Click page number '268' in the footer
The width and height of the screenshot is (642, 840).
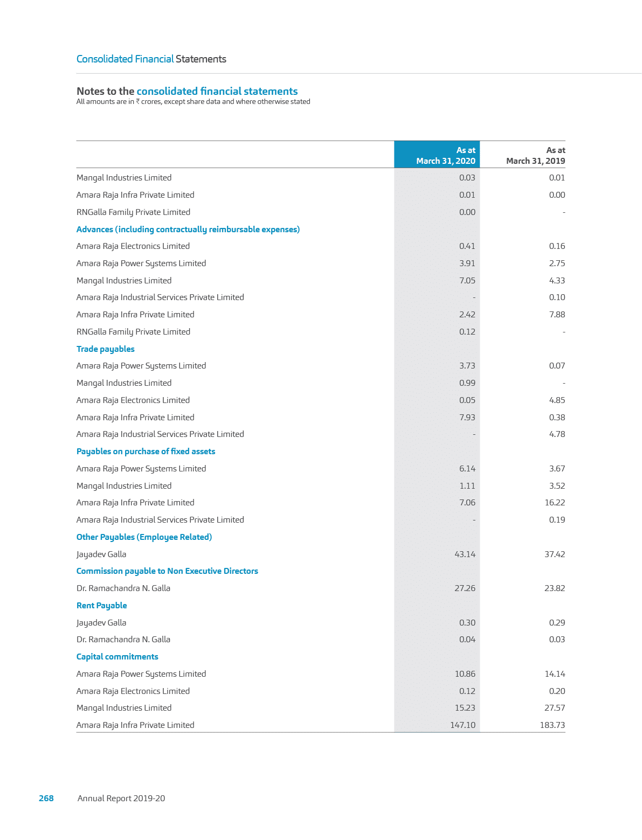[x=46, y=799]
